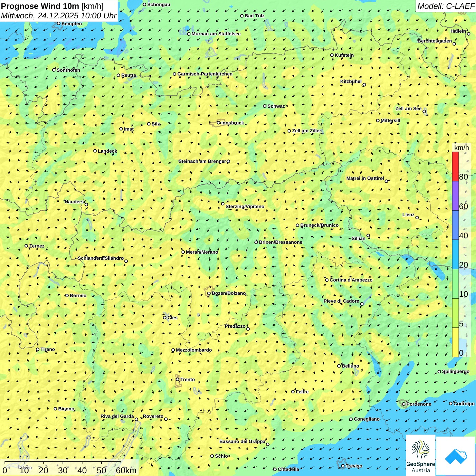The image size is (476, 476).
Task: Click the "Zell am See" city label
Action: pyautogui.click(x=408, y=108)
